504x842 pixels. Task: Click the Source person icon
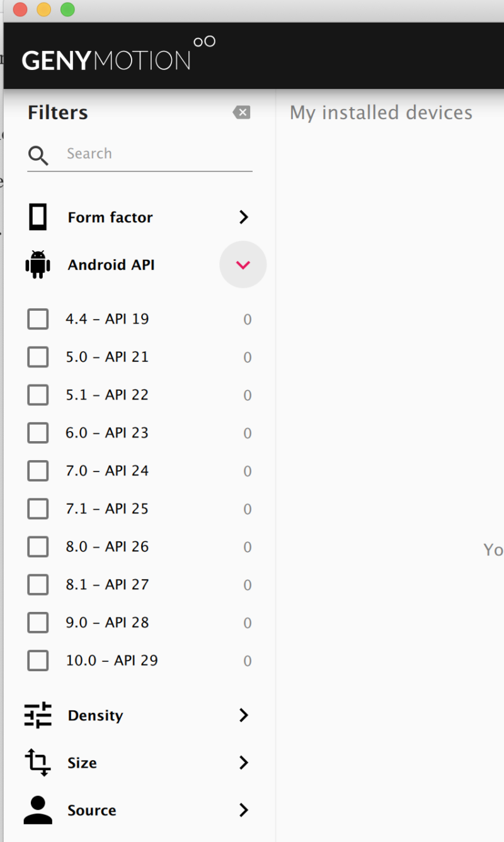[38, 810]
